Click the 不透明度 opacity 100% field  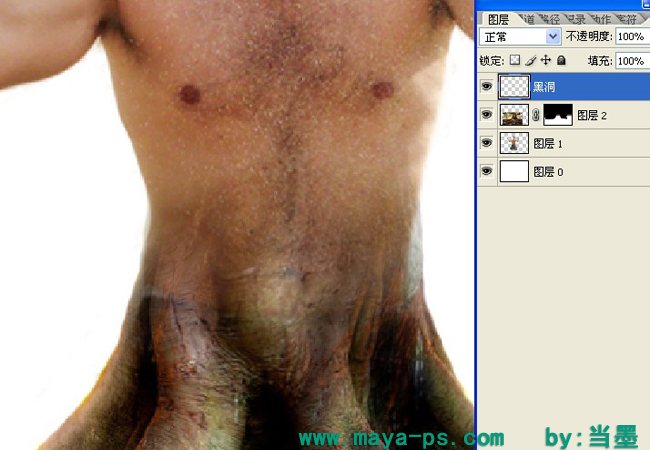(632, 37)
